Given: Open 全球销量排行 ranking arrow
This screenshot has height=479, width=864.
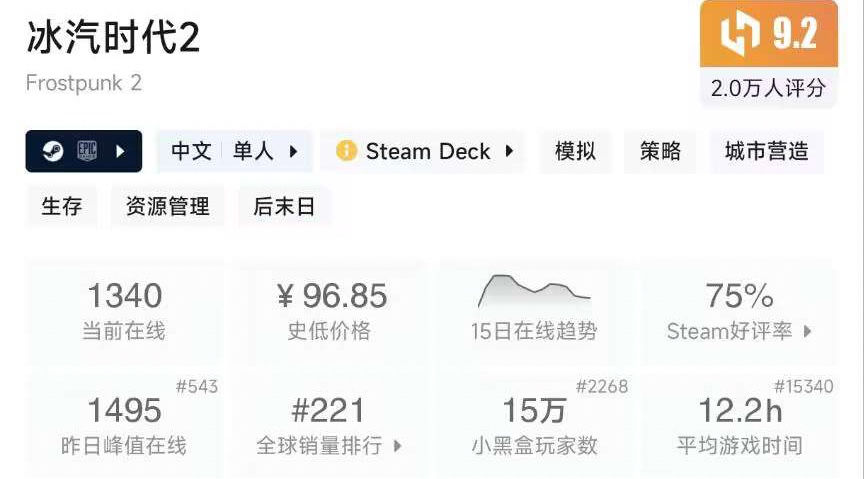Looking at the screenshot, I should 397,446.
